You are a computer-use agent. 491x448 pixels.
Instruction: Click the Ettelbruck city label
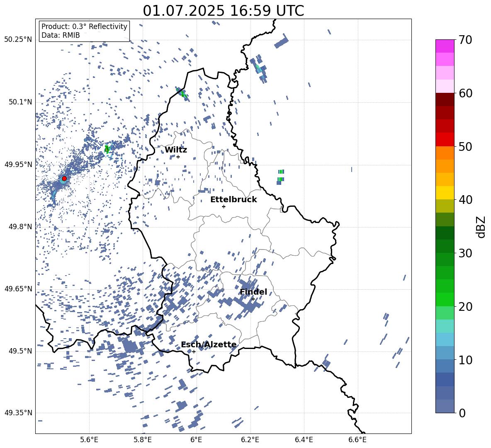coord(233,200)
